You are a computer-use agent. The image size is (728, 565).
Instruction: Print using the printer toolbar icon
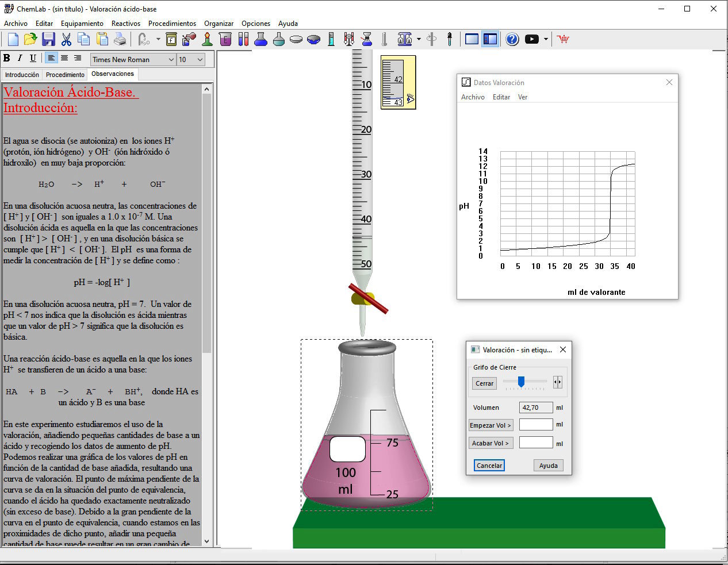pos(120,39)
